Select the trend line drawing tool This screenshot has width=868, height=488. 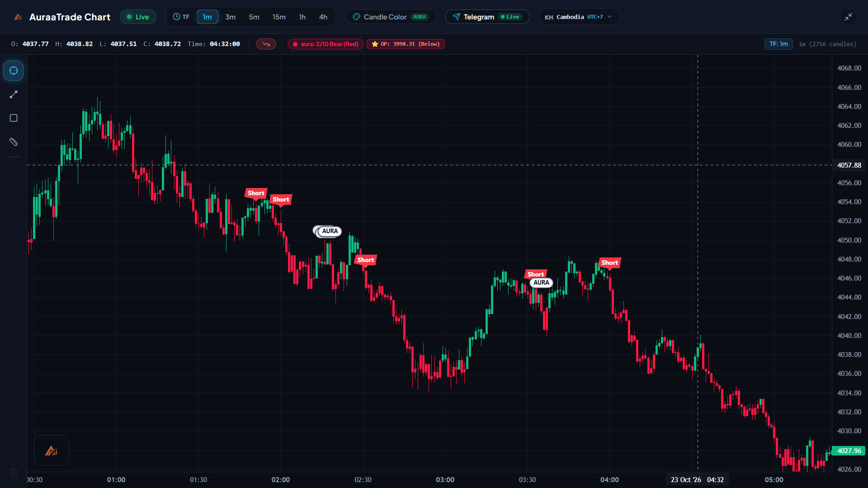14,94
